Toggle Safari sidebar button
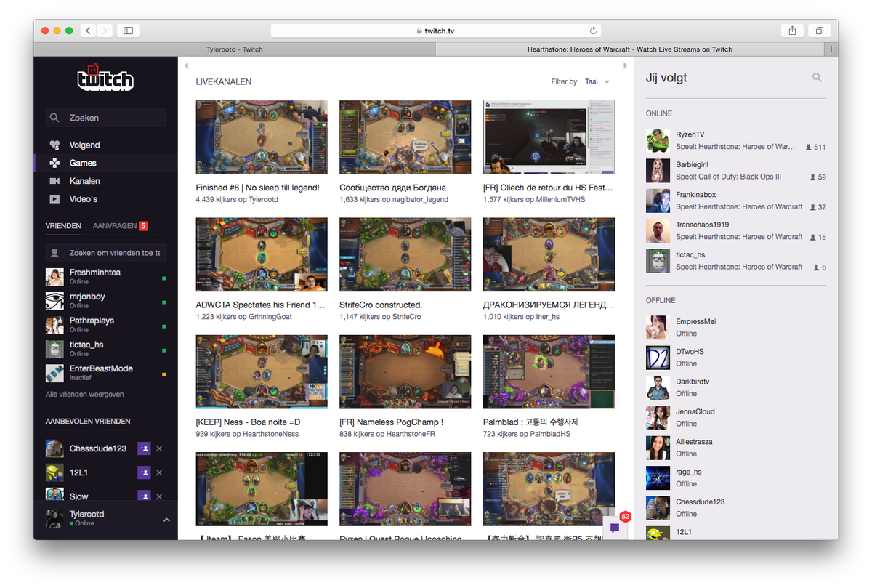 coord(128,31)
